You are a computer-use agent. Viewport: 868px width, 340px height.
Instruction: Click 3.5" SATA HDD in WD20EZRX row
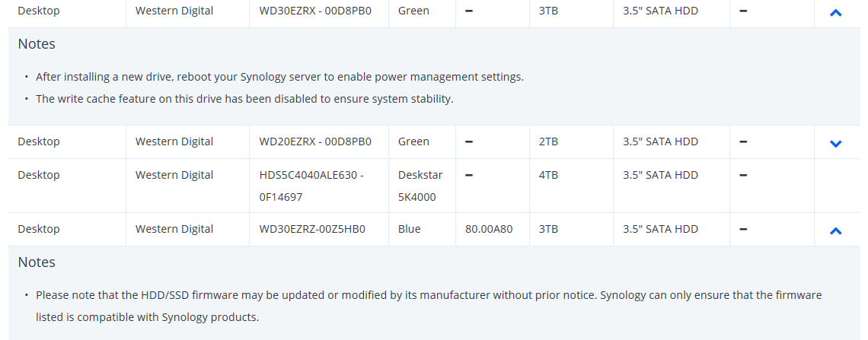[660, 141]
